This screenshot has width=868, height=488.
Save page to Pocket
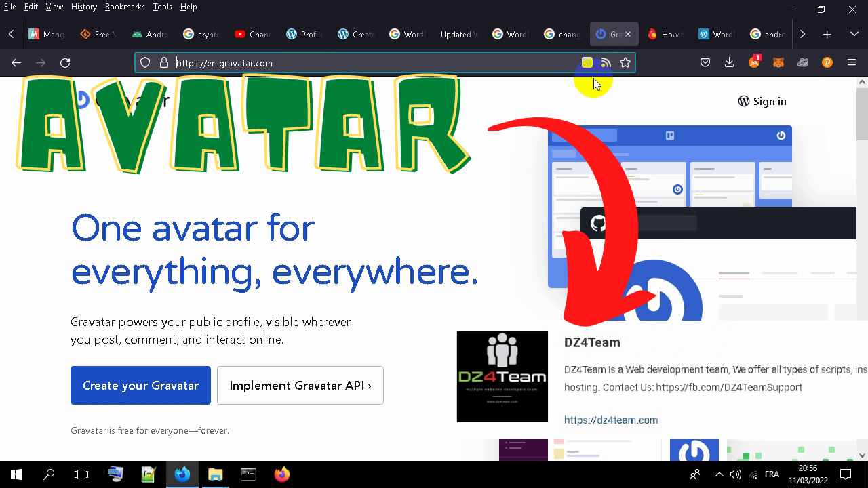705,63
